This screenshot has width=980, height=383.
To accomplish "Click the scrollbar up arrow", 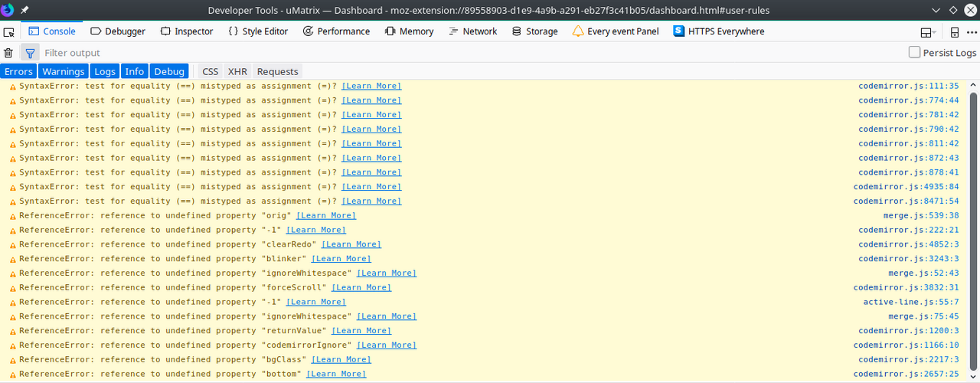I will tap(973, 85).
